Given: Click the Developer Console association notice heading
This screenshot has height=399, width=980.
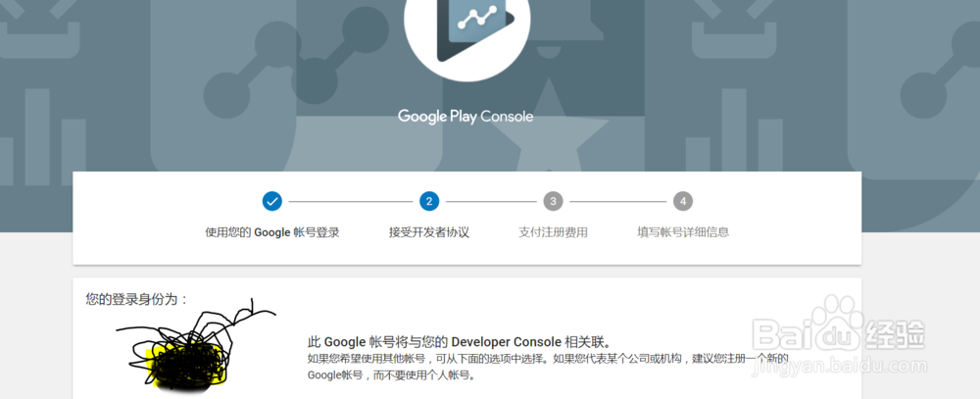Looking at the screenshot, I should [x=460, y=342].
